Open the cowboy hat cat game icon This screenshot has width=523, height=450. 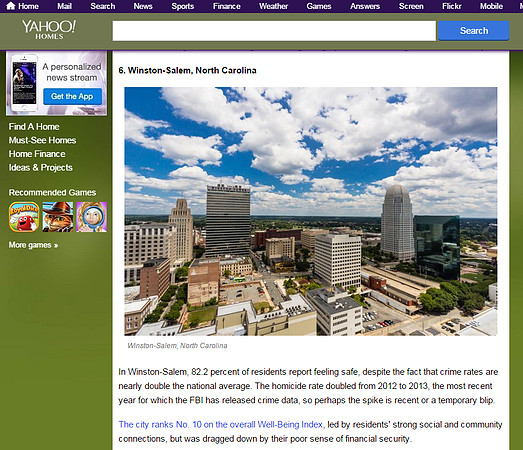point(58,217)
